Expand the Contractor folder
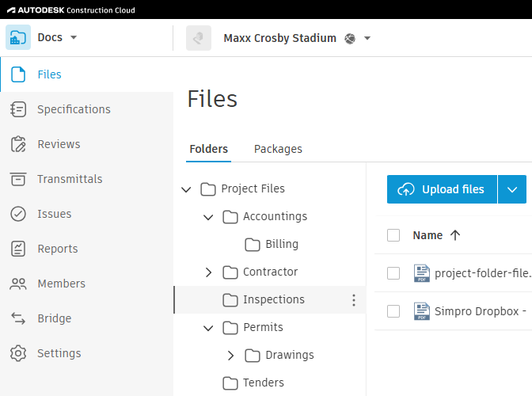The image size is (532, 396). pyautogui.click(x=209, y=272)
